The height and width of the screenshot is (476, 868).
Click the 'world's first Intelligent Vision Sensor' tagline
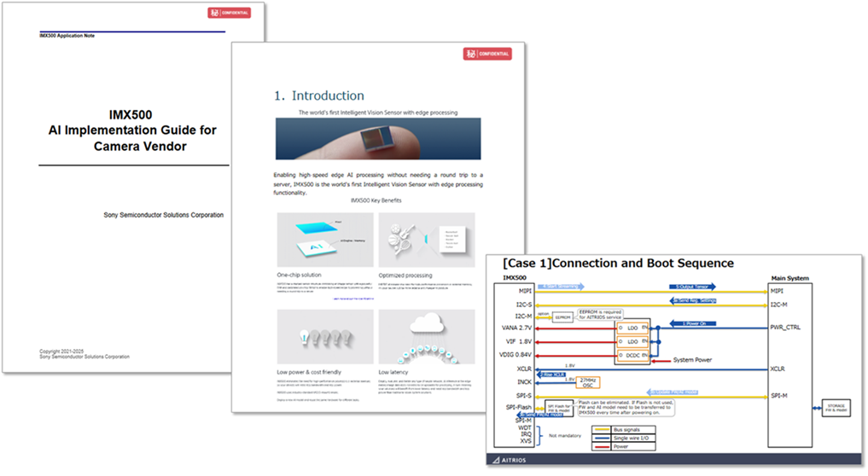click(378, 113)
